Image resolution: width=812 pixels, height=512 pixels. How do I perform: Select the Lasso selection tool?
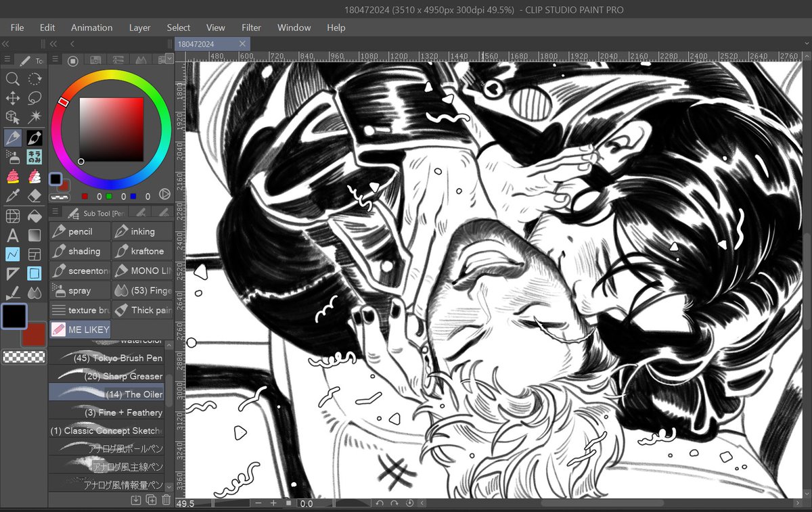pyautogui.click(x=35, y=99)
